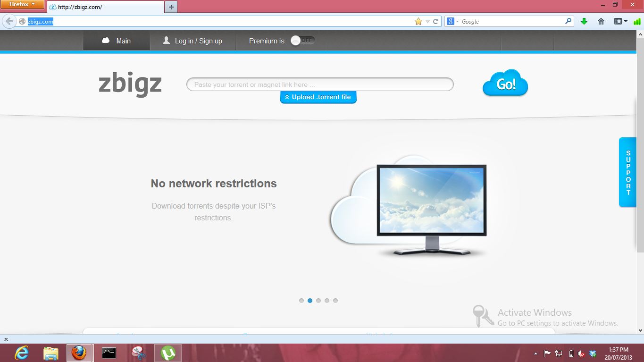
Task: Click the No network restrictions heading
Action: click(214, 184)
